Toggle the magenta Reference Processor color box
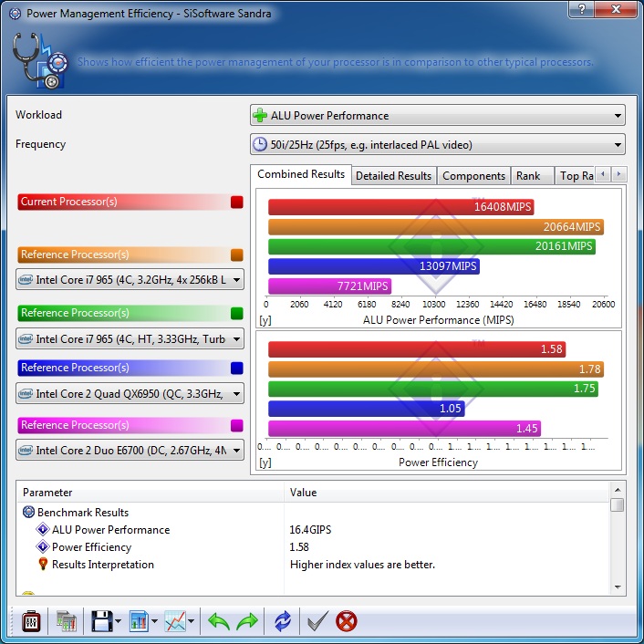 click(x=237, y=425)
